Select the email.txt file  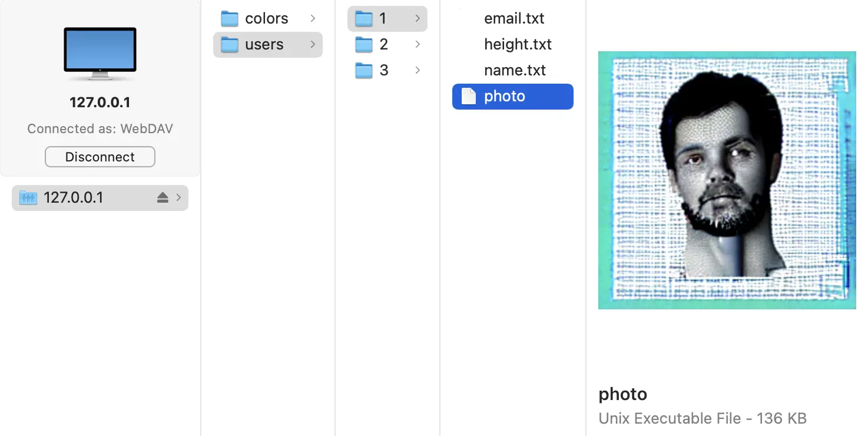513,19
